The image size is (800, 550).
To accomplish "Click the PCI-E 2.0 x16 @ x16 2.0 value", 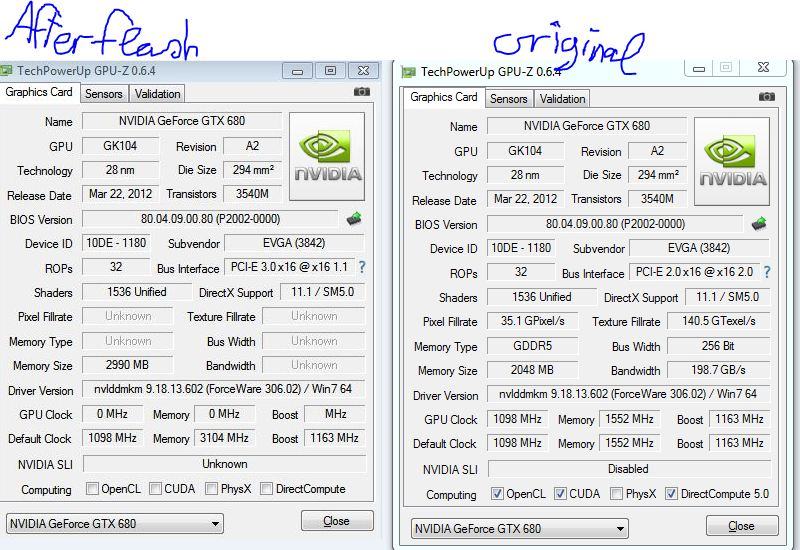I will 694,272.
